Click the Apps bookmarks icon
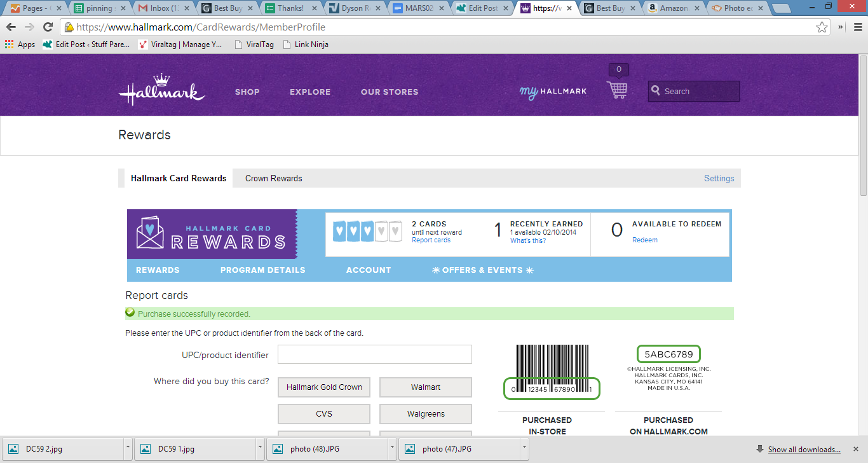Screen dimensions: 868x463 pyautogui.click(x=9, y=45)
